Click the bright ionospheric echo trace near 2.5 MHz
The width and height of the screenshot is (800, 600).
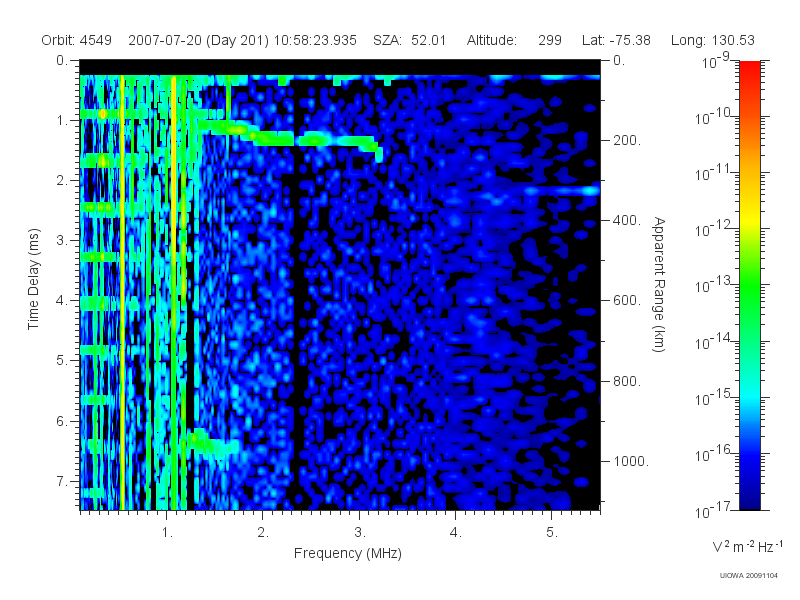pyautogui.click(x=314, y=139)
